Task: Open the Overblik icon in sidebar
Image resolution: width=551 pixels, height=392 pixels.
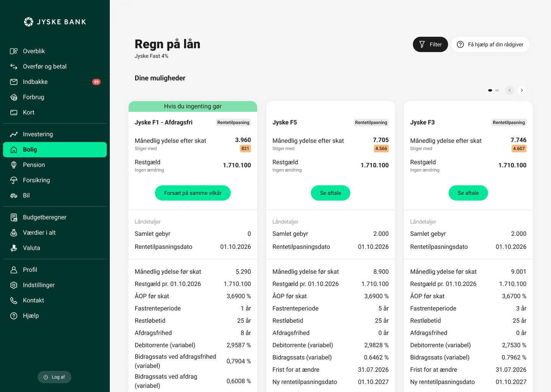Action: 14,51
